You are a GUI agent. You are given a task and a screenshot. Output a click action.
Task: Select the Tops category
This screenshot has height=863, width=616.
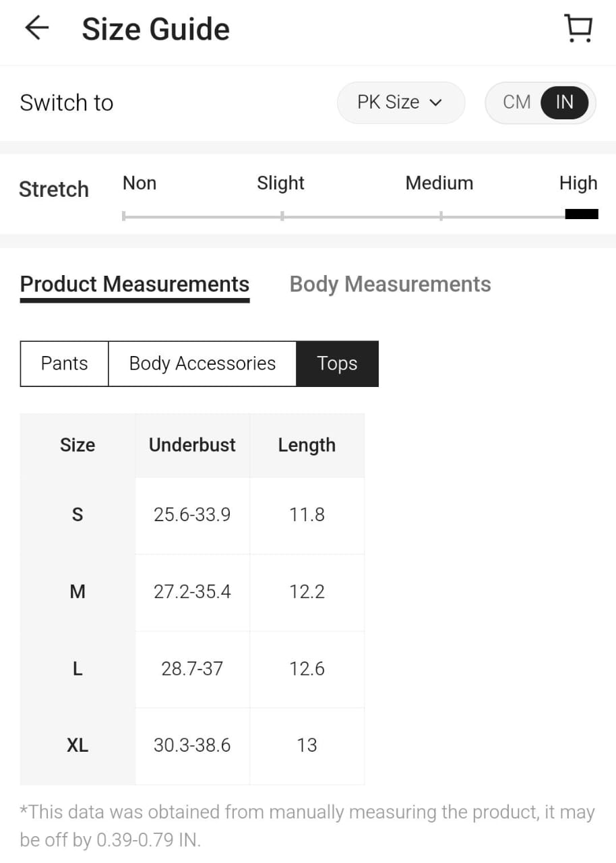pos(337,363)
